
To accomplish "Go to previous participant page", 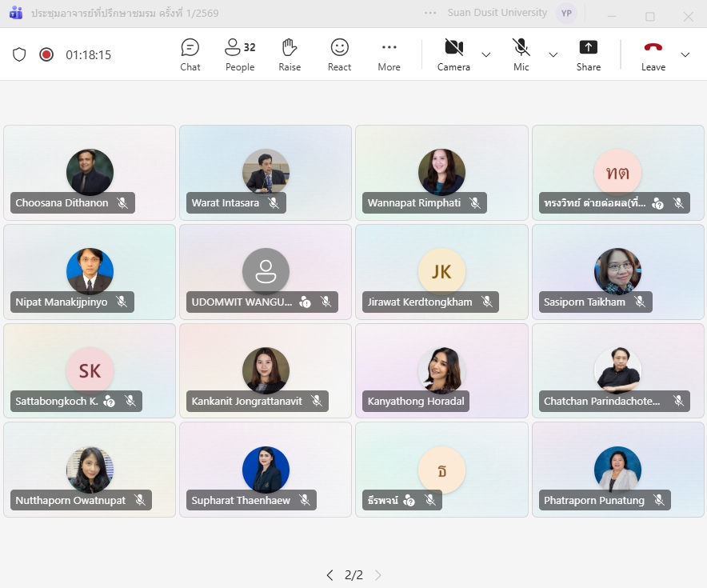I will coord(330,575).
